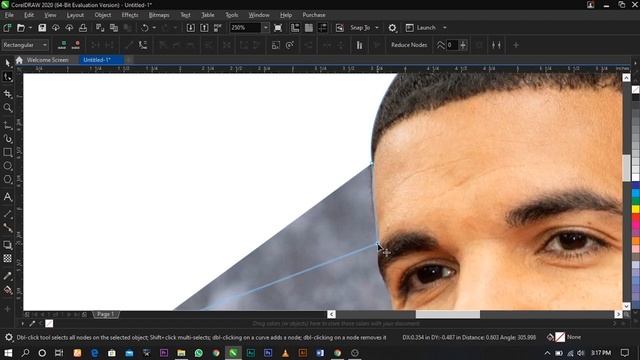Switch to the Welcome Screen tab
Image resolution: width=640 pixels, height=360 pixels.
pos(47,60)
